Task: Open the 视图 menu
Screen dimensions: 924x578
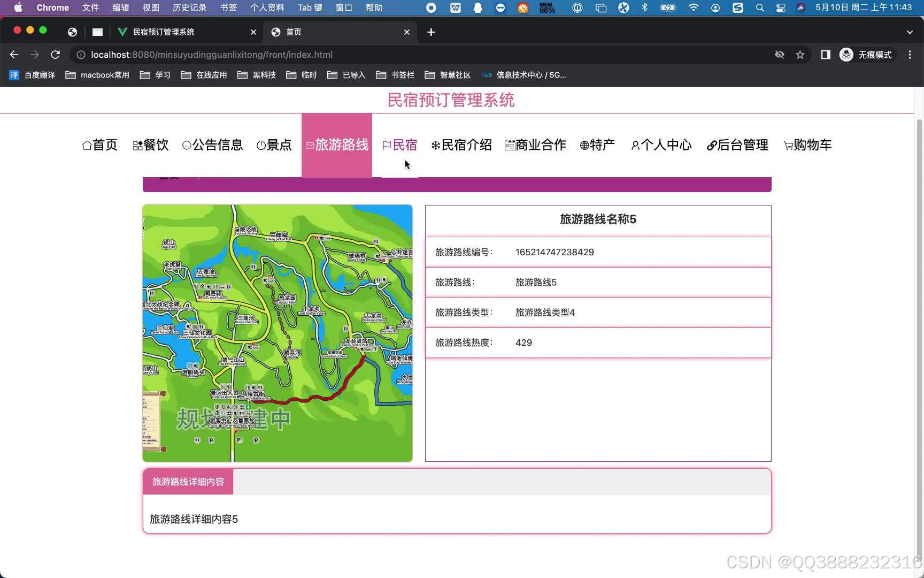Action: [x=151, y=7]
